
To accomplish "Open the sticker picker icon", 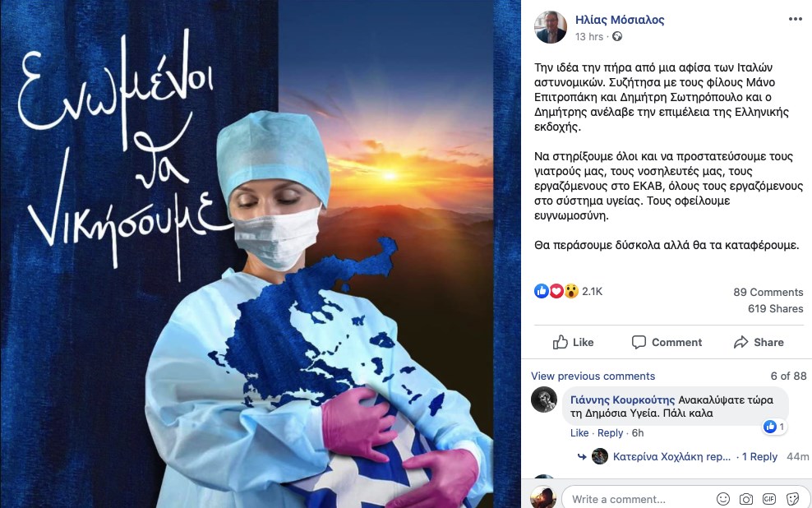I will coord(792,499).
